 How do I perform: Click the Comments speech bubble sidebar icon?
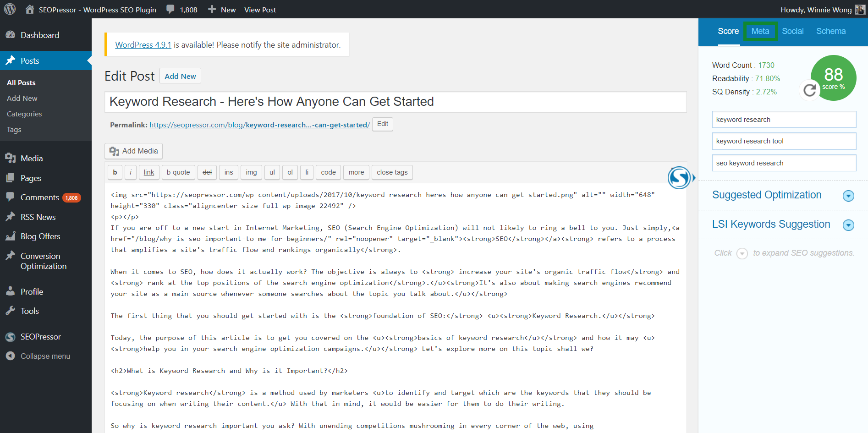(x=10, y=197)
